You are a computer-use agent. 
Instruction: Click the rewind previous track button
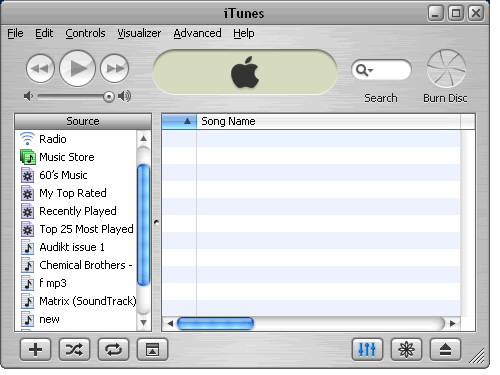click(x=40, y=69)
